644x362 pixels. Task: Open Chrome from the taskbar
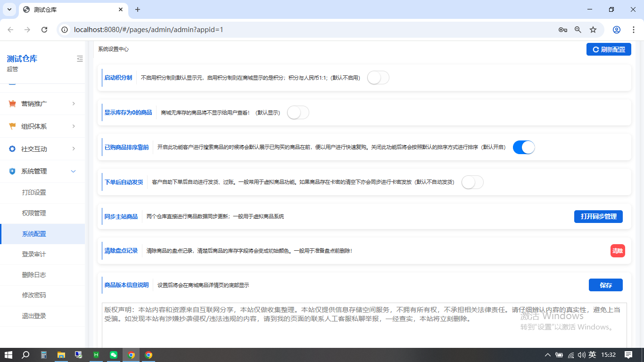(131, 355)
